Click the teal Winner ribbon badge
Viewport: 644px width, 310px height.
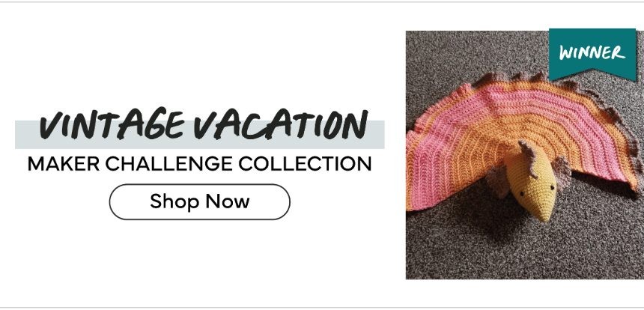click(592, 53)
